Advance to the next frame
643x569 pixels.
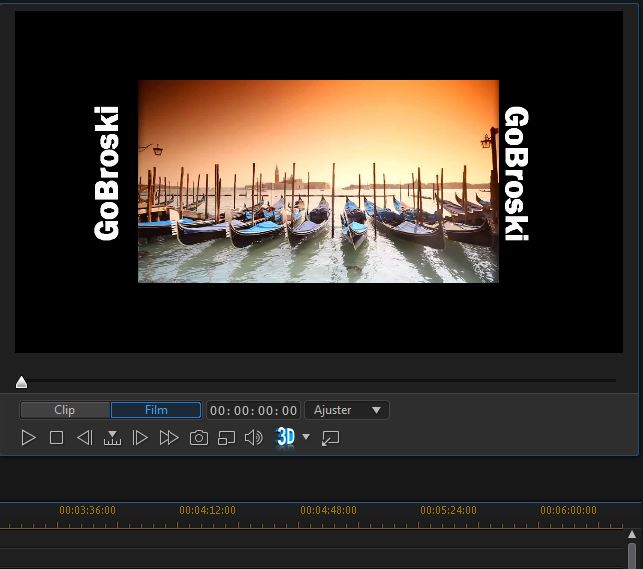pos(140,438)
